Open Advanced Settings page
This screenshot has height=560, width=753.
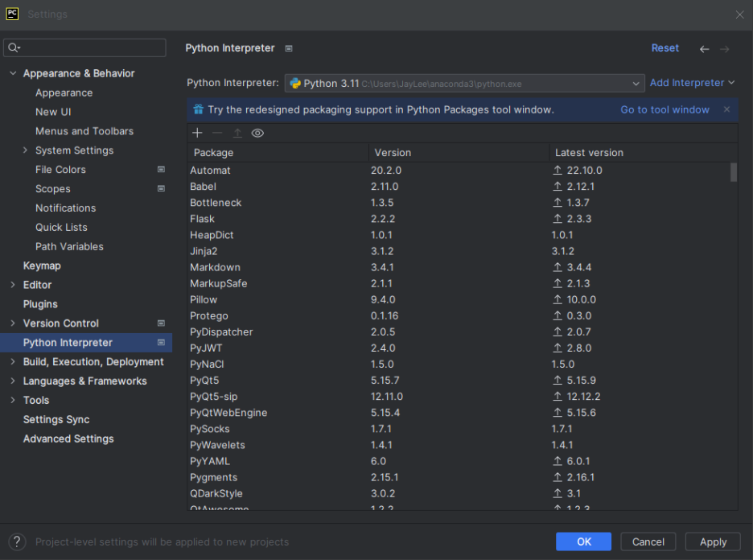click(x=68, y=439)
